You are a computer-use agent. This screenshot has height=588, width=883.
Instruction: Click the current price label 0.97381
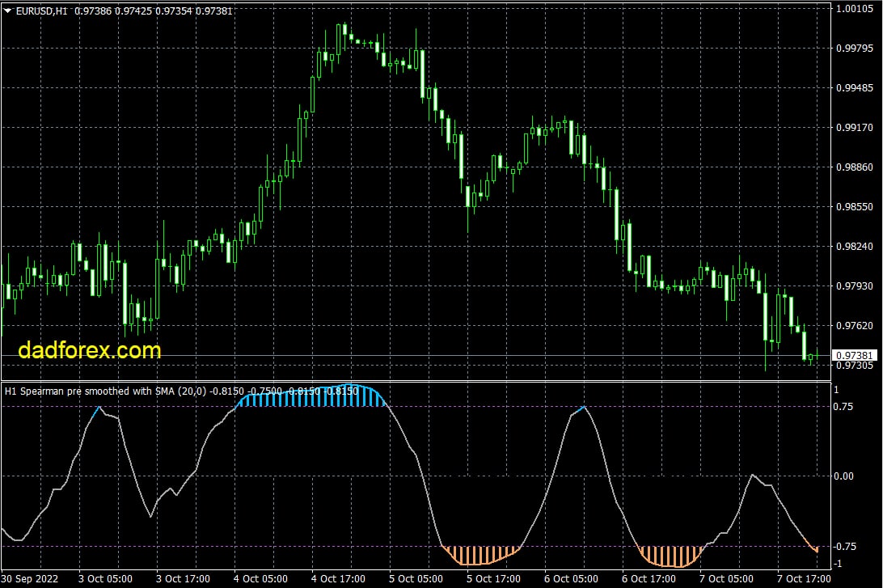[854, 355]
